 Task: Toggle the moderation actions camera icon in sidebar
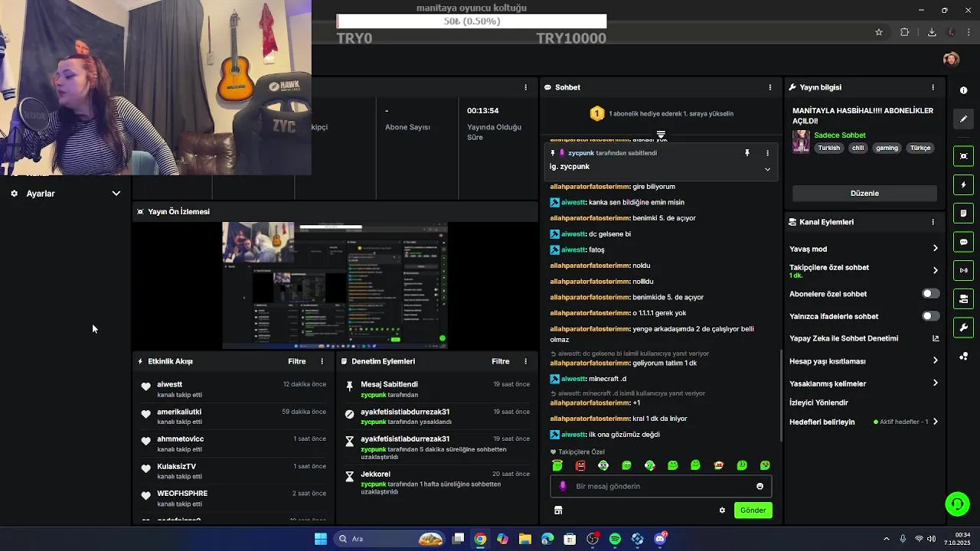(x=963, y=298)
